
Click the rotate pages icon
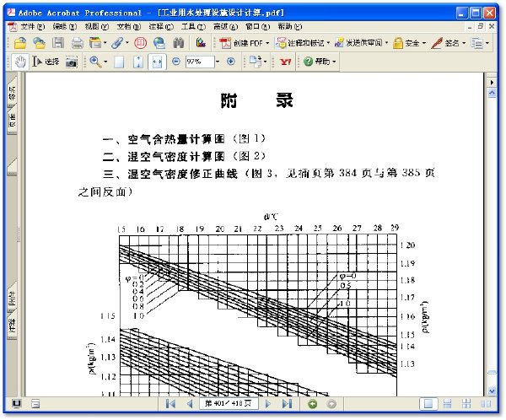click(256, 62)
